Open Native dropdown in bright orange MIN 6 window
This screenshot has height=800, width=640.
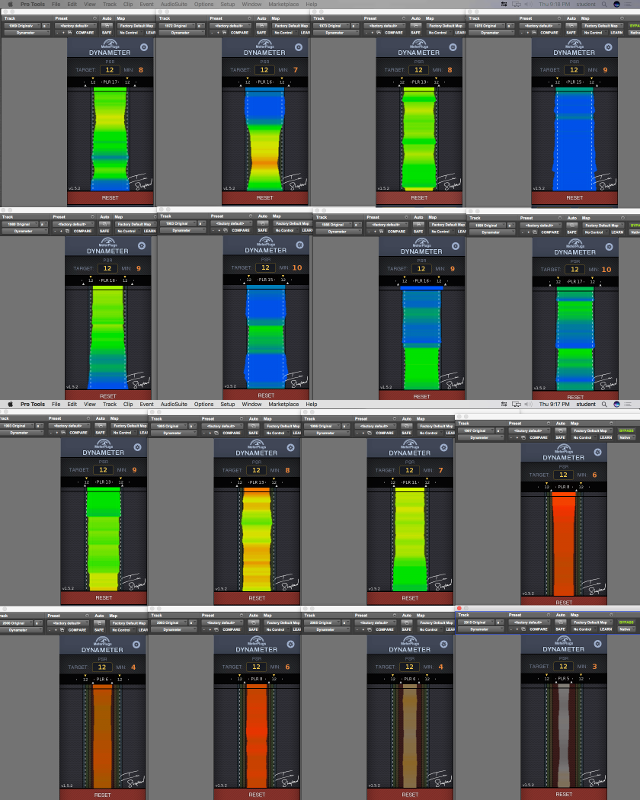tap(626, 437)
